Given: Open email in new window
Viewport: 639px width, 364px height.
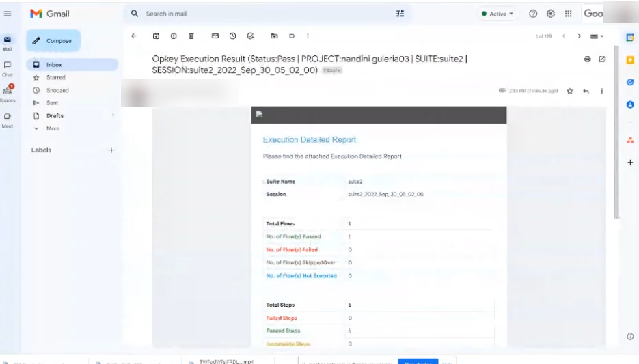Looking at the screenshot, I should pyautogui.click(x=602, y=59).
